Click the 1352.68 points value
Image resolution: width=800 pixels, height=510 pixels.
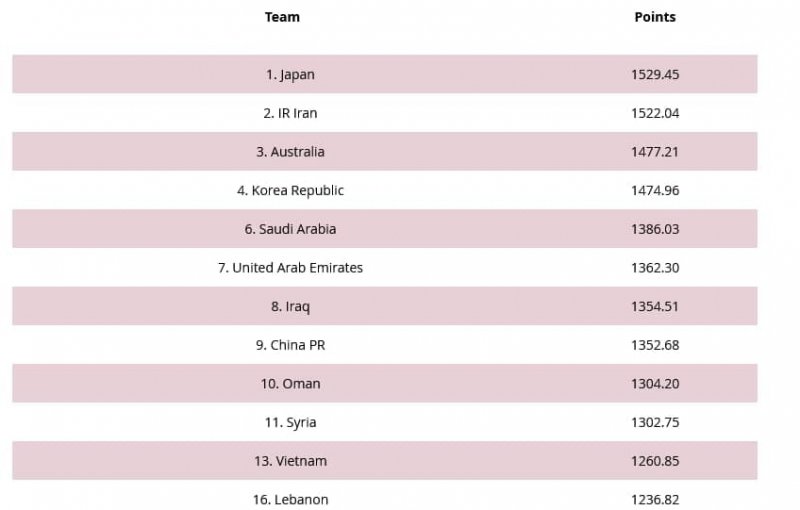click(655, 345)
